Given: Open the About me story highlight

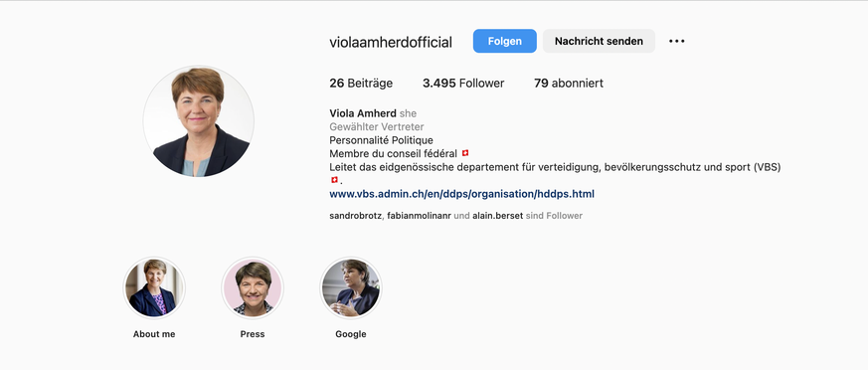Looking at the screenshot, I should coord(154,287).
